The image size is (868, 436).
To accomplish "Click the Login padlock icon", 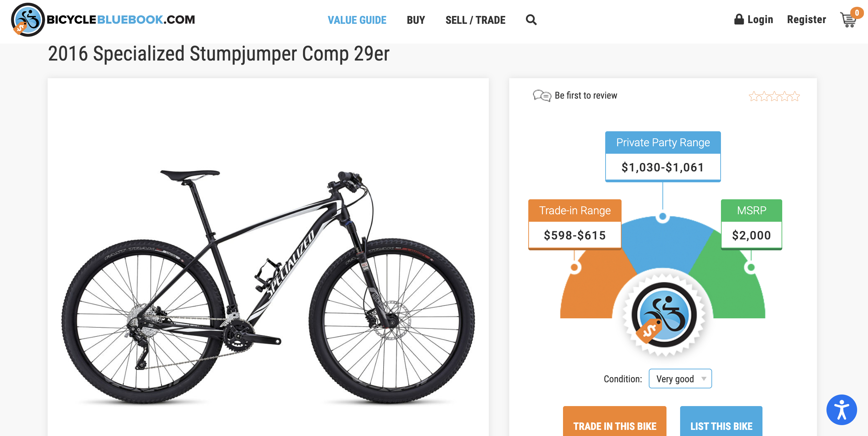I will [x=739, y=19].
